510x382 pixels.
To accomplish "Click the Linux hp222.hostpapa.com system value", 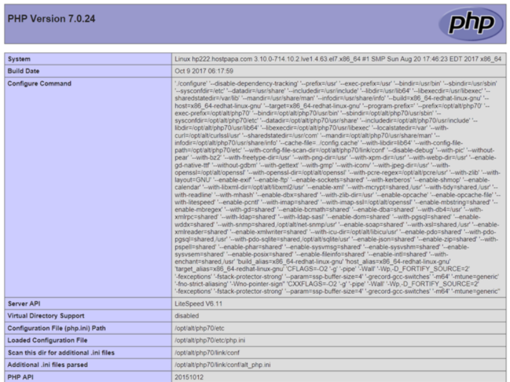I will click(338, 59).
